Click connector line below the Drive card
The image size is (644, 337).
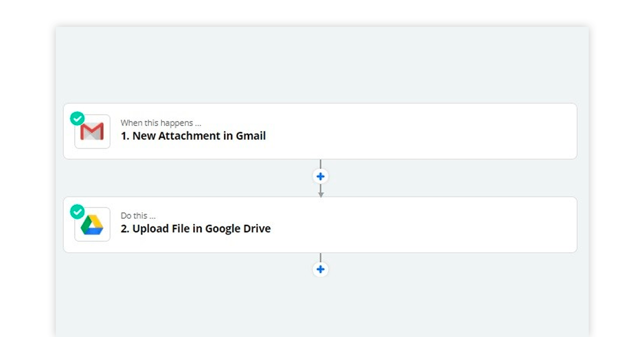click(320, 258)
